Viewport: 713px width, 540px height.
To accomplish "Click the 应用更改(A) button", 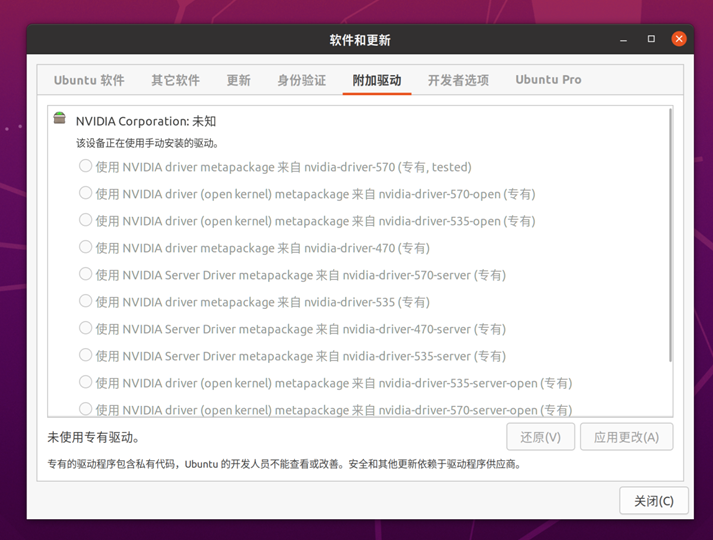I will [627, 437].
